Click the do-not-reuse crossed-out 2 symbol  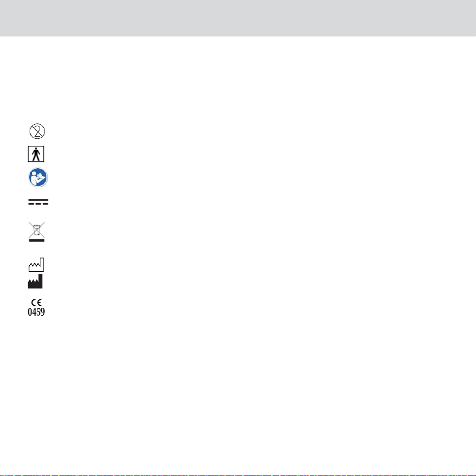(37, 131)
